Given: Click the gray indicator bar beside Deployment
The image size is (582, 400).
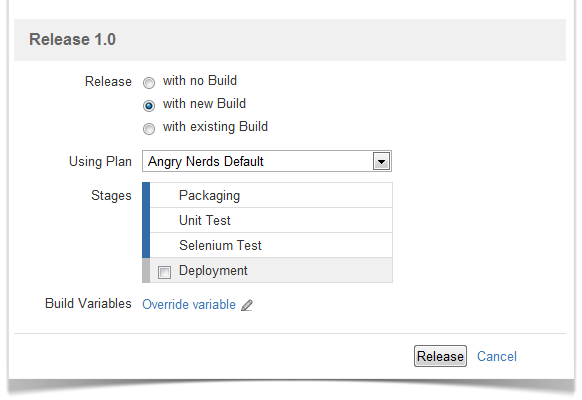Looking at the screenshot, I should [x=146, y=271].
